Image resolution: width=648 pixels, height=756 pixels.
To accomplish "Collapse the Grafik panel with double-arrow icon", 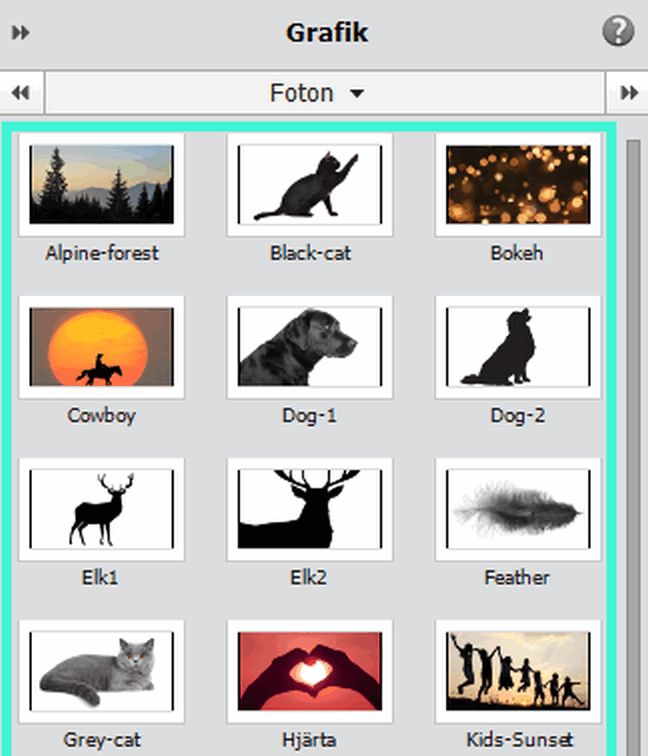I will click(21, 33).
